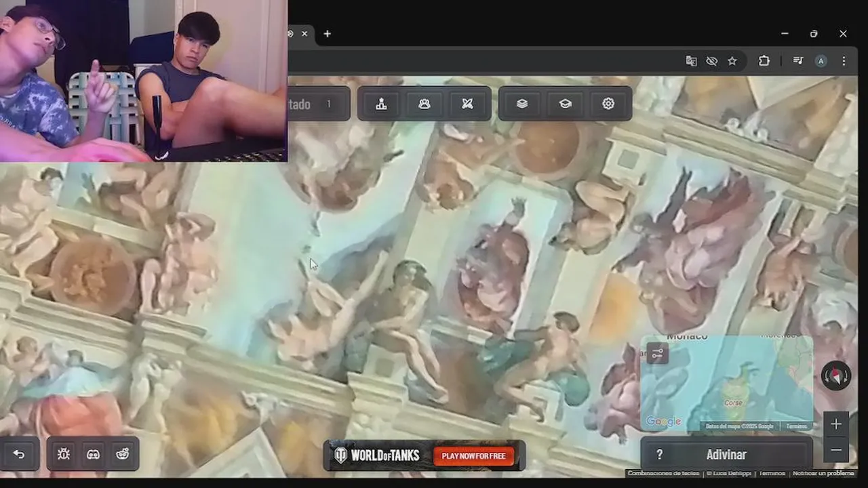Toggle the crossed-out eye tracking icon
868x488 pixels.
coord(711,61)
